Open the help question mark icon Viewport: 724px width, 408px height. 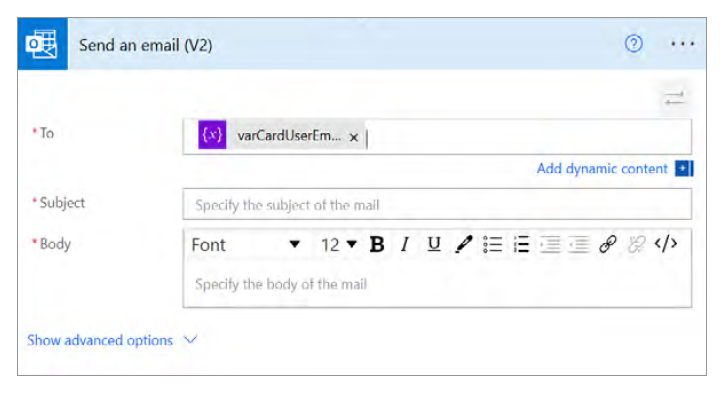click(x=632, y=44)
